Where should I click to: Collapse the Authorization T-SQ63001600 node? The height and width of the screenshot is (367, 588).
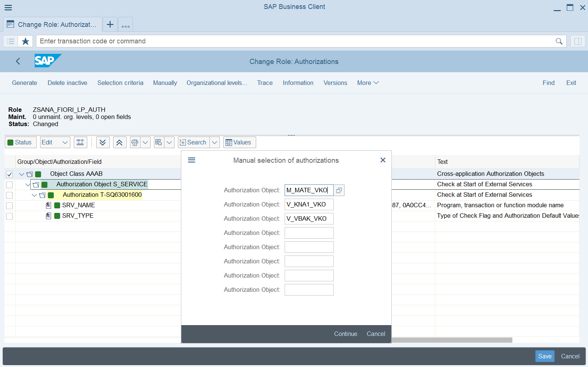[x=34, y=195]
